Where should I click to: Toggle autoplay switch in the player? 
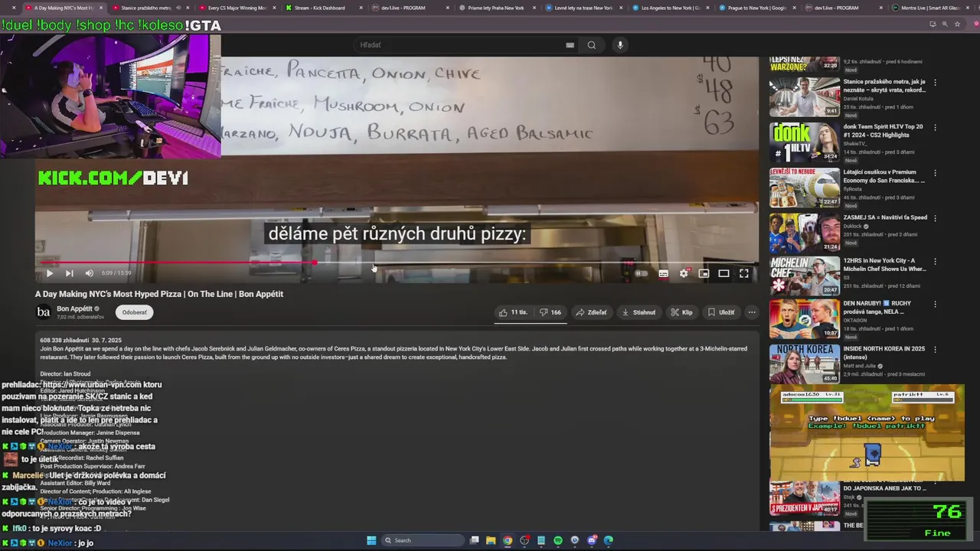click(642, 273)
